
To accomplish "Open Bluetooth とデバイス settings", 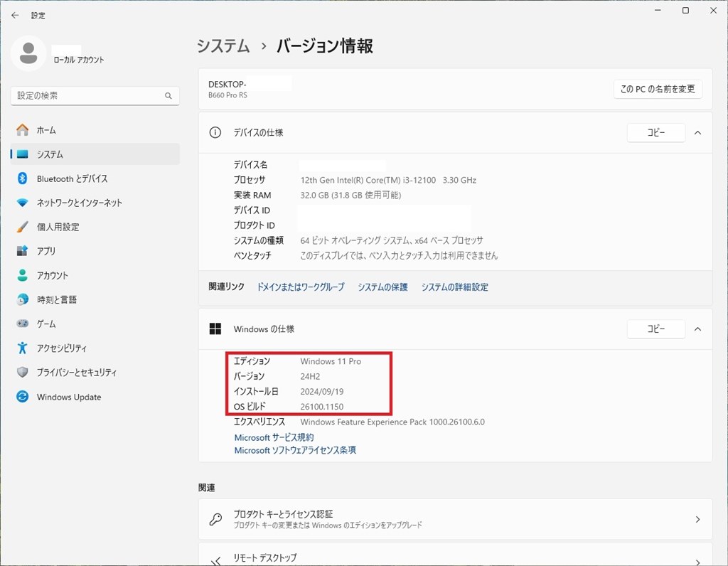I will [x=57, y=178].
